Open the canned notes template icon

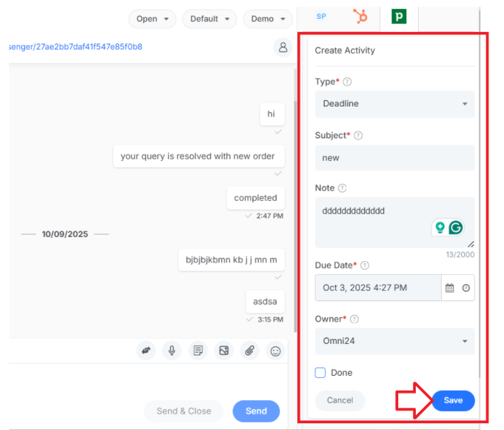pos(198,350)
